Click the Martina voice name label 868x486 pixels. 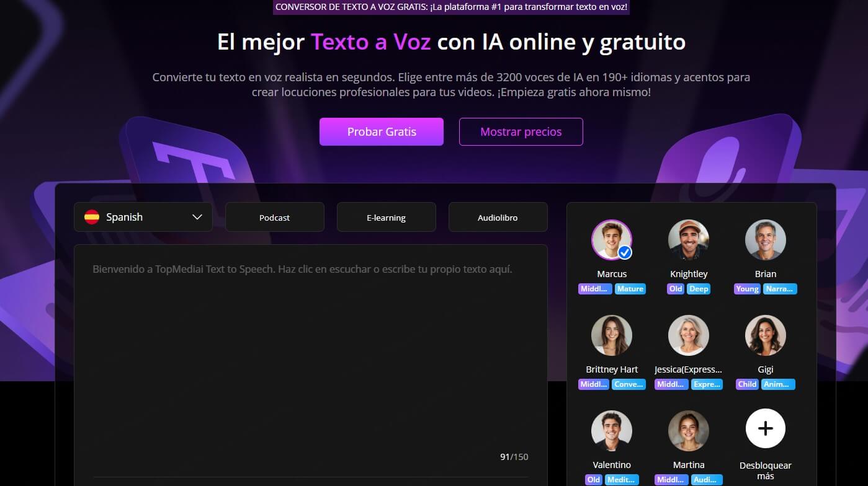pos(689,465)
